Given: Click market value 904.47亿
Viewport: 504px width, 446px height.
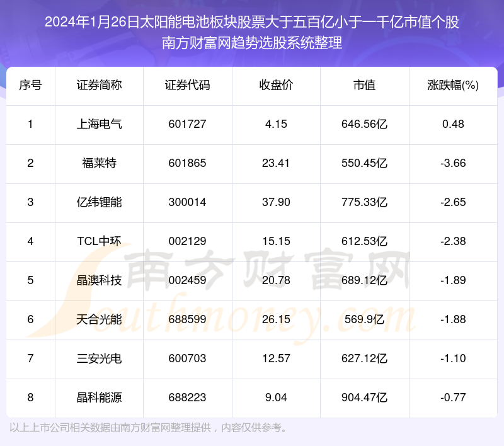Looking at the screenshot, I should [x=365, y=397].
